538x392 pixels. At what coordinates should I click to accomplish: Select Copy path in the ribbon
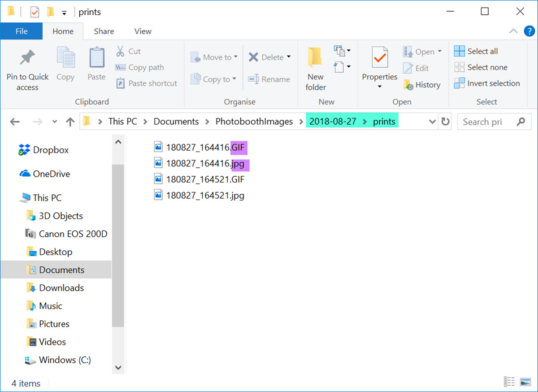139,67
